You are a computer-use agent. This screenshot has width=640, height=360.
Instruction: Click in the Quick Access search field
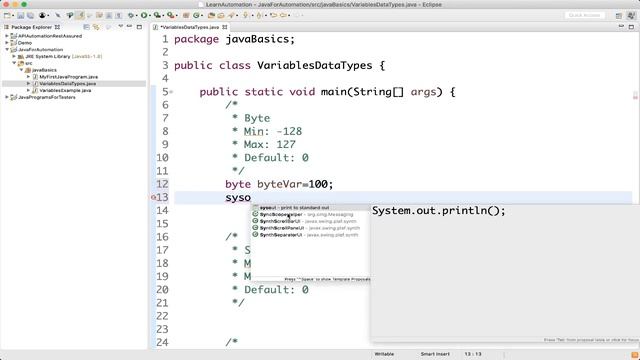(x=585, y=15)
